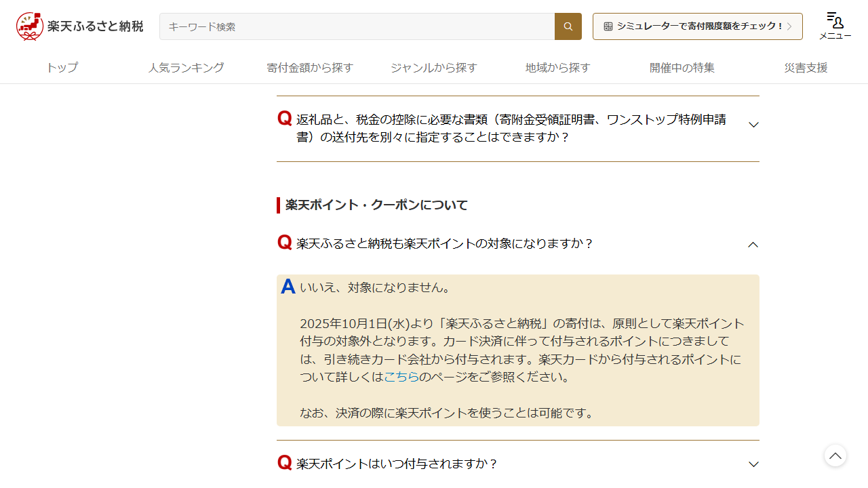The image size is (868, 488).
Task: Click the scroll-to-top arrow button
Action: tap(835, 455)
